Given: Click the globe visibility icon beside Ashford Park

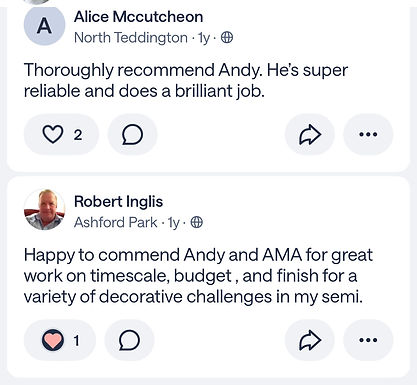Looking at the screenshot, I should click(x=197, y=222).
